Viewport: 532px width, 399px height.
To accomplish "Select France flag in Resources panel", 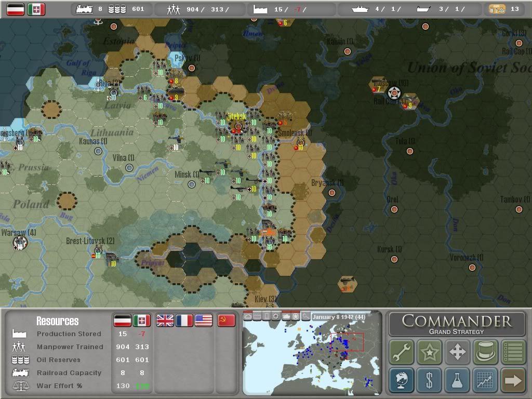I will (184, 320).
